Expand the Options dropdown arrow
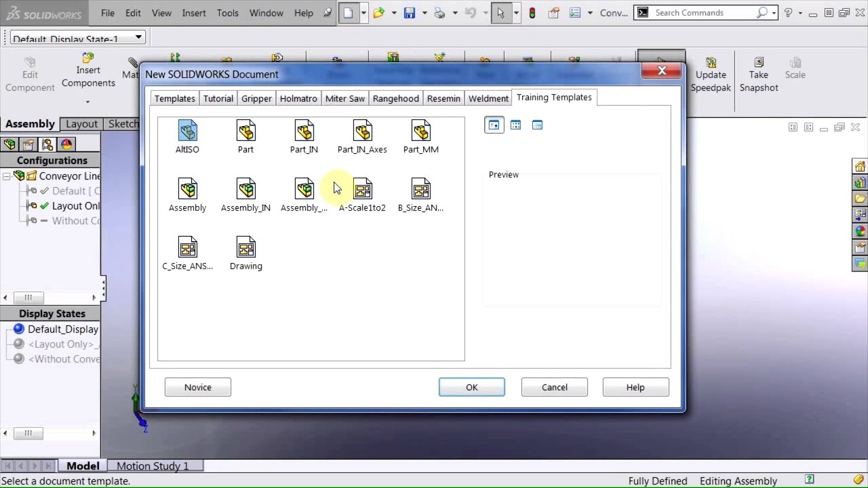The width and height of the screenshot is (868, 488). [x=590, y=13]
